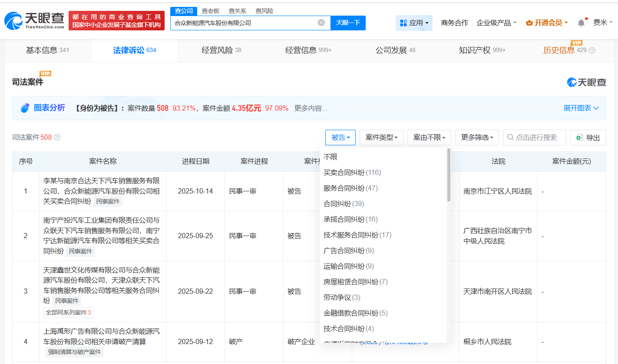The image size is (618, 364).
Task: Expand the chart via 展开图表
Action: click(581, 108)
